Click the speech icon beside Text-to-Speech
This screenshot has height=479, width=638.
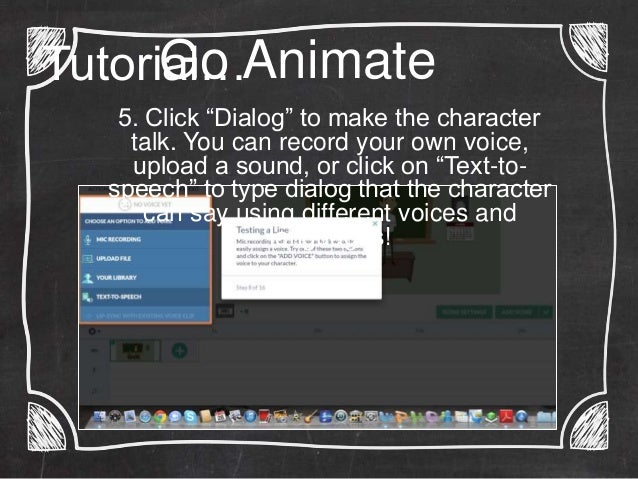(x=87, y=297)
